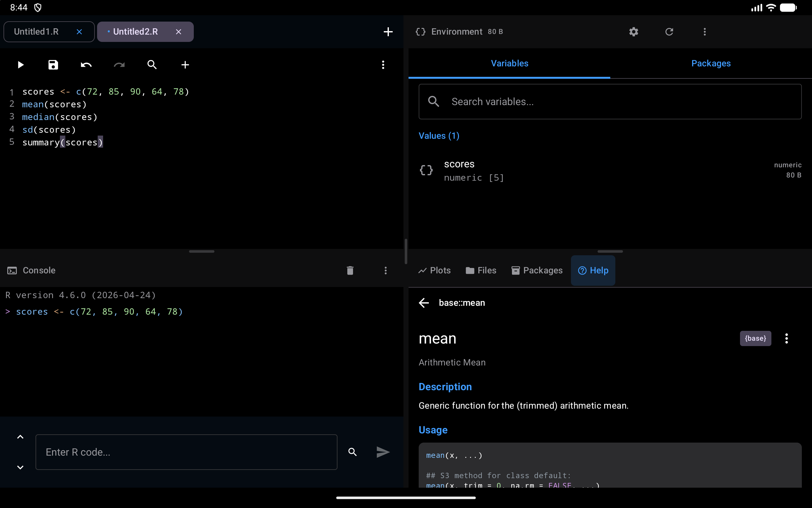Run the script with the play icon
This screenshot has height=508, width=812.
click(21, 65)
